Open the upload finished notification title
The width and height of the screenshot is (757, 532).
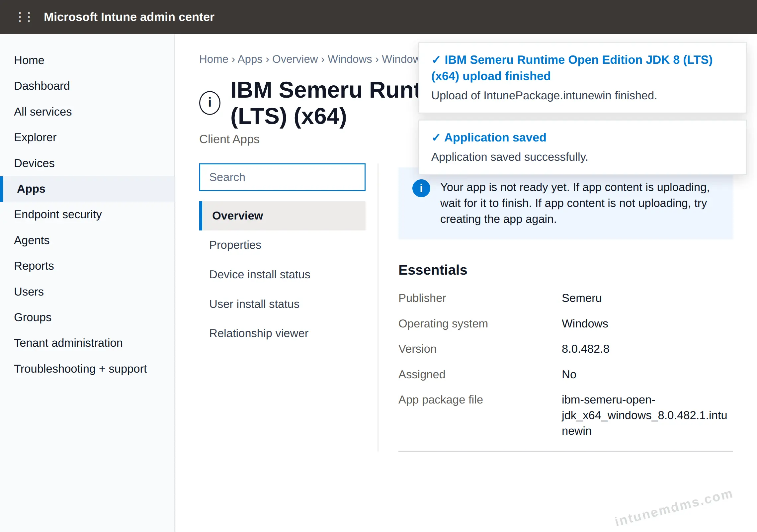(572, 68)
